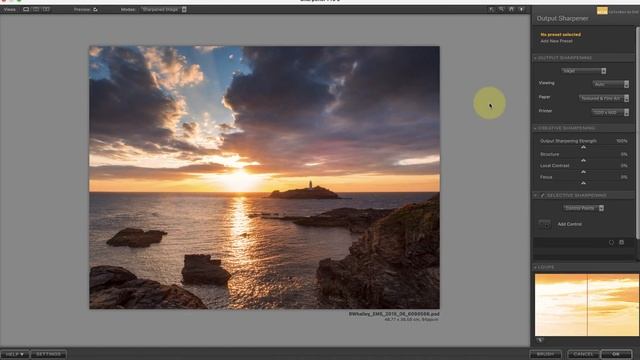Screen dimensions: 640x360
Task: Collapse the Output Sharpening section
Action: (x=535, y=58)
